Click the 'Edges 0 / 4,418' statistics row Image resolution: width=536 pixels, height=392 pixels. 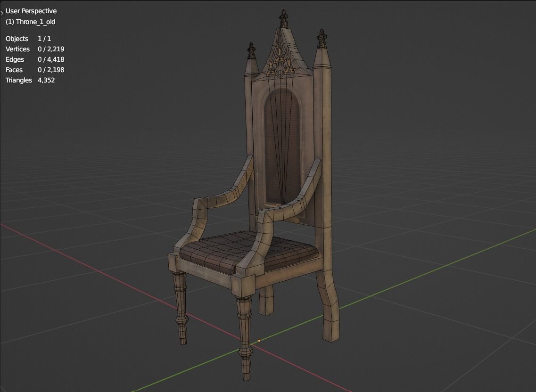coord(35,59)
